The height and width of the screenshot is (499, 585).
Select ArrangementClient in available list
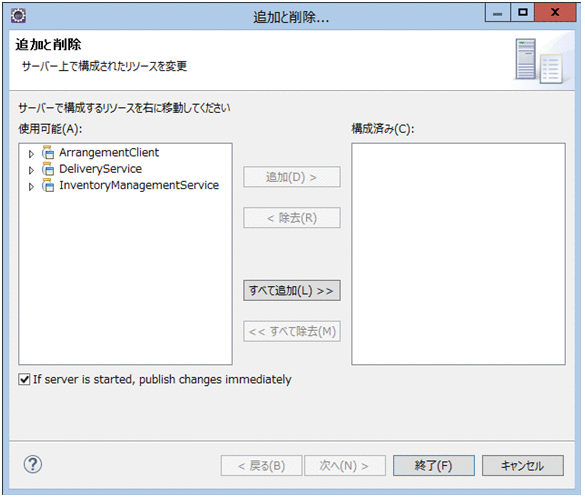tap(109, 153)
